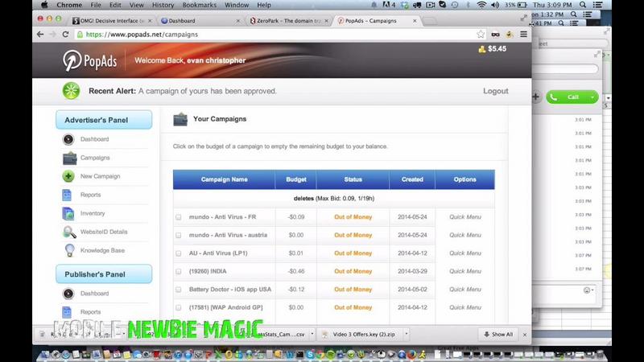
Task: Click the green New Campaign plus icon
Action: [x=68, y=176]
